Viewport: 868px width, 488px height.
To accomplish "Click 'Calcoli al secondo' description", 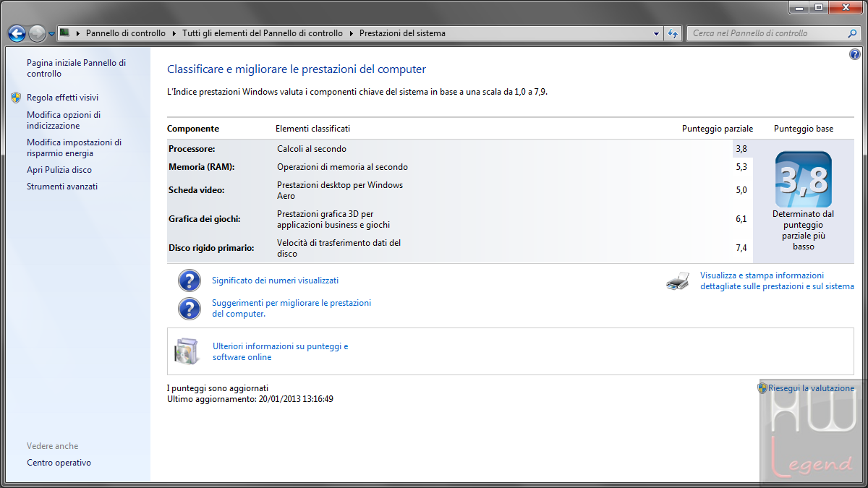I will click(x=312, y=149).
